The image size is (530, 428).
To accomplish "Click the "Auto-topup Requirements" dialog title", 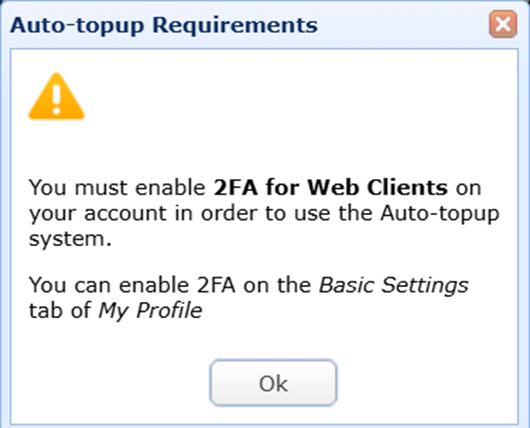I will (164, 25).
